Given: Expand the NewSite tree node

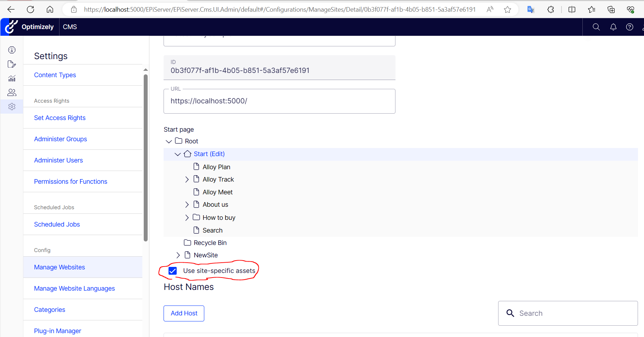Looking at the screenshot, I should coord(178,255).
